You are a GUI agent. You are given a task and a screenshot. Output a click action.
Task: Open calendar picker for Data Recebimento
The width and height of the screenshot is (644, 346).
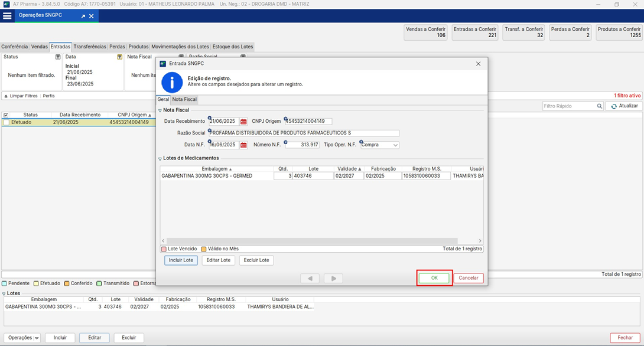tap(243, 122)
